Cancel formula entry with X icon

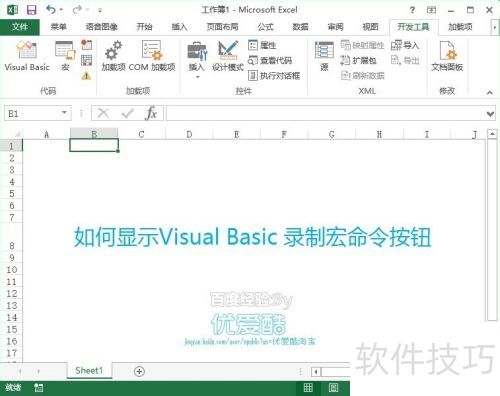click(103, 113)
